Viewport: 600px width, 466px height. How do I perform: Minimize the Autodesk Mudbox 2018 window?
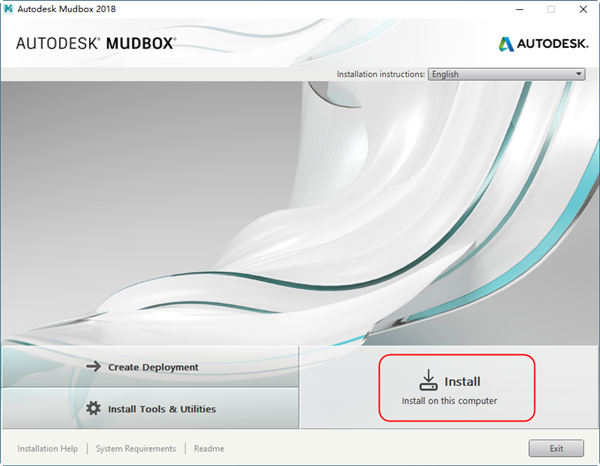click(x=519, y=9)
